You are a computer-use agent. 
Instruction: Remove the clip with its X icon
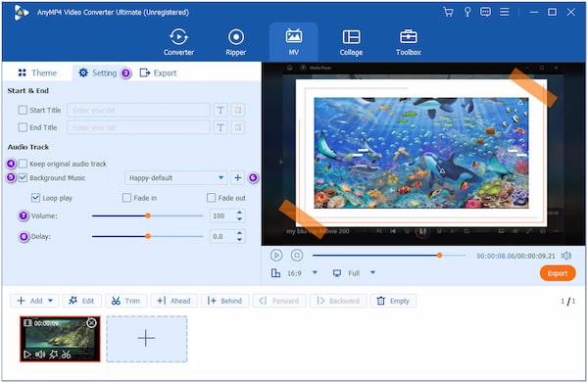pyautogui.click(x=91, y=322)
